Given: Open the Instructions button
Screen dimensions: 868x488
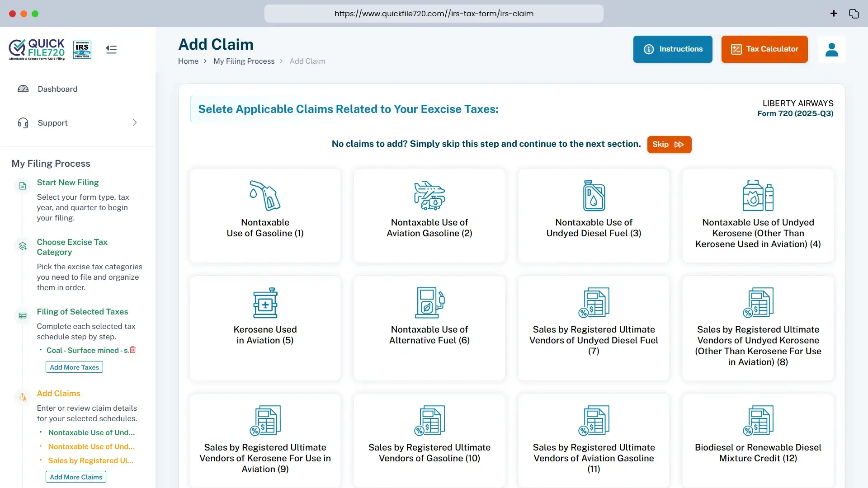Looking at the screenshot, I should (672, 49).
